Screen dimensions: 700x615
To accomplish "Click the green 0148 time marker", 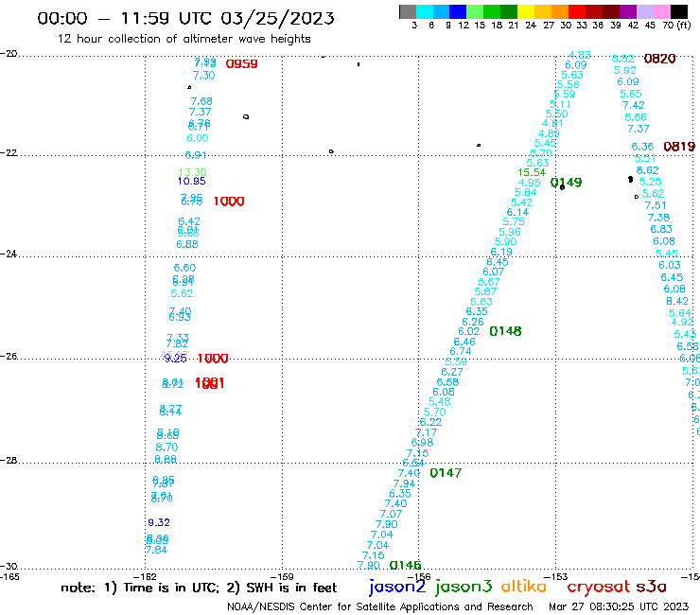I will [x=505, y=331].
